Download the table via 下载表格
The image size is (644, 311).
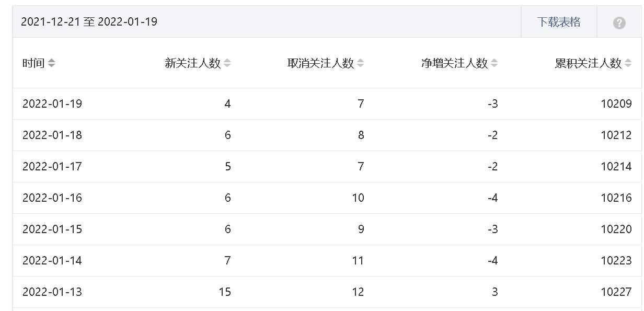[559, 22]
